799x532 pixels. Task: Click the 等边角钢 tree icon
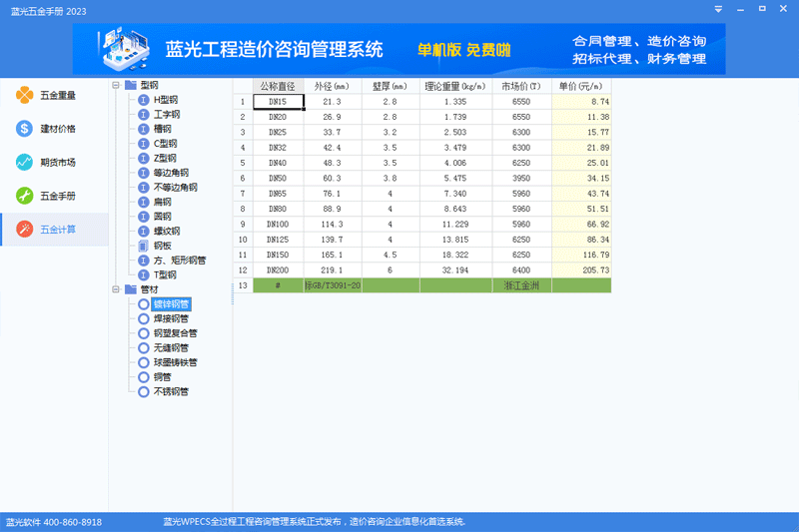(x=144, y=173)
